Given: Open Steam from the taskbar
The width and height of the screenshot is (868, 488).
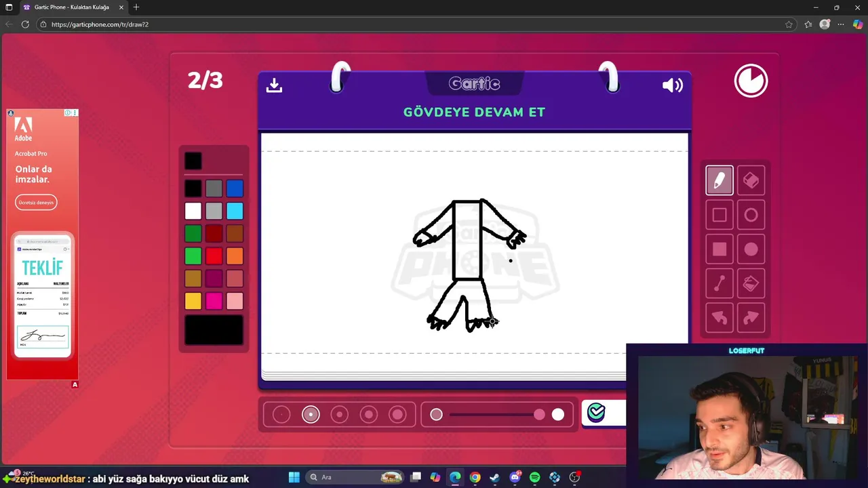Looking at the screenshot, I should tap(495, 477).
